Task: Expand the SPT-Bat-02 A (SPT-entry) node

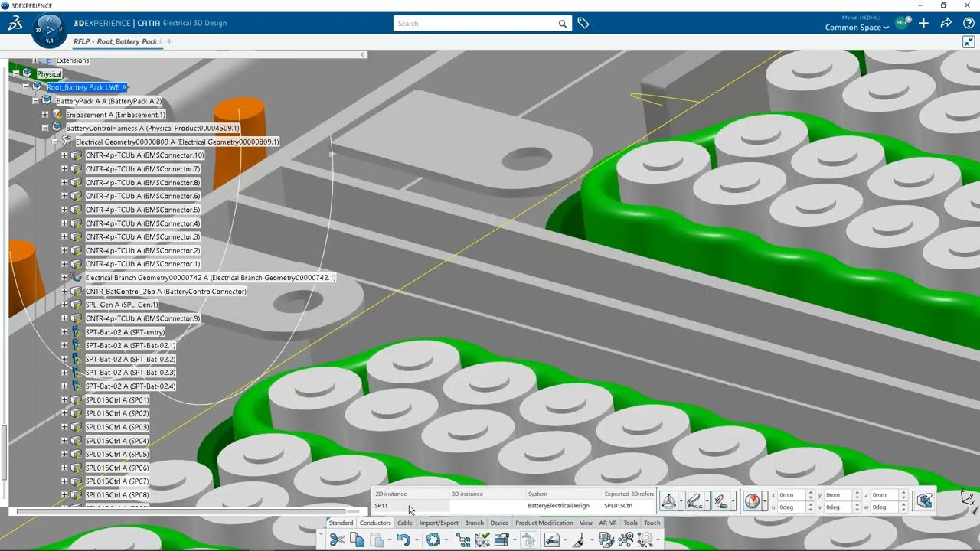Action: coord(64,332)
